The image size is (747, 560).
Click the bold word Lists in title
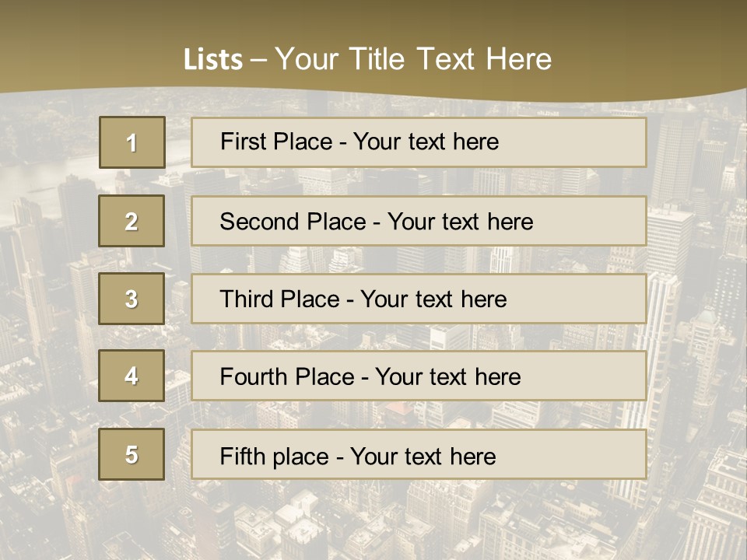tap(213, 60)
